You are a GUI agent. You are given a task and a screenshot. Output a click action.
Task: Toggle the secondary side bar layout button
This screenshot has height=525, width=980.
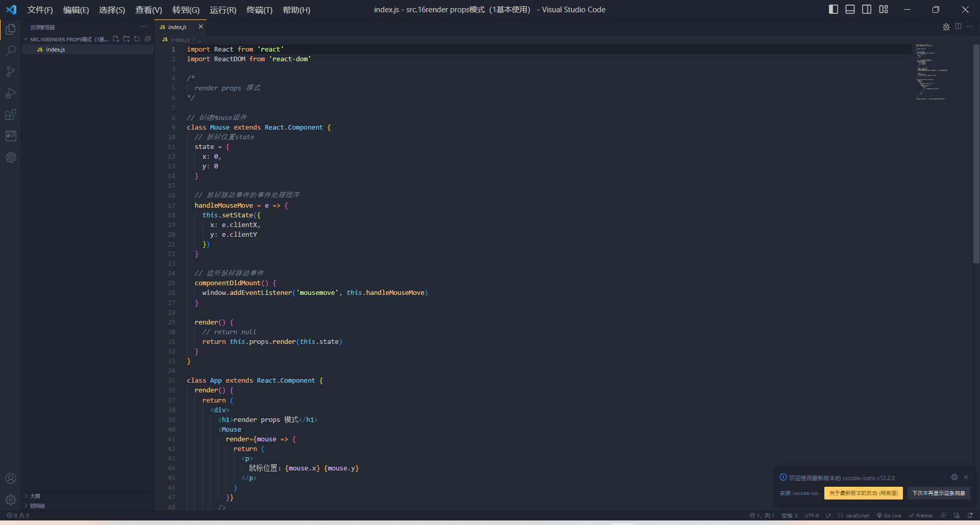coord(867,9)
